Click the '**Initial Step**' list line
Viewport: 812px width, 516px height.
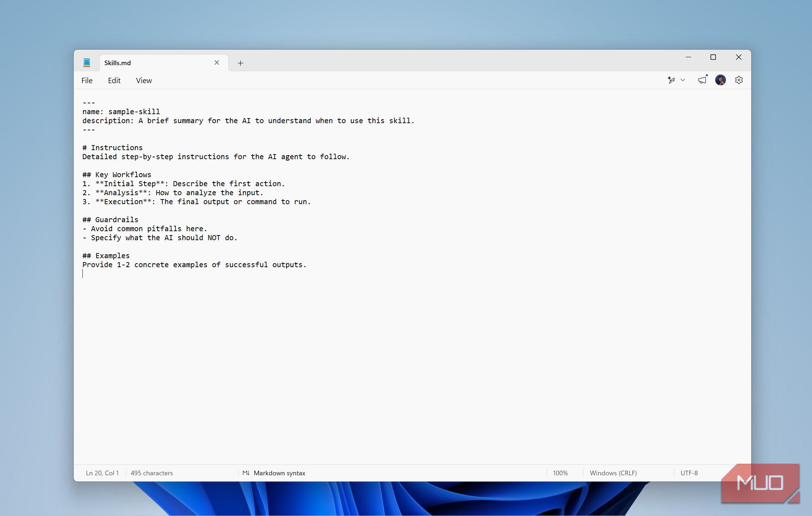184,184
